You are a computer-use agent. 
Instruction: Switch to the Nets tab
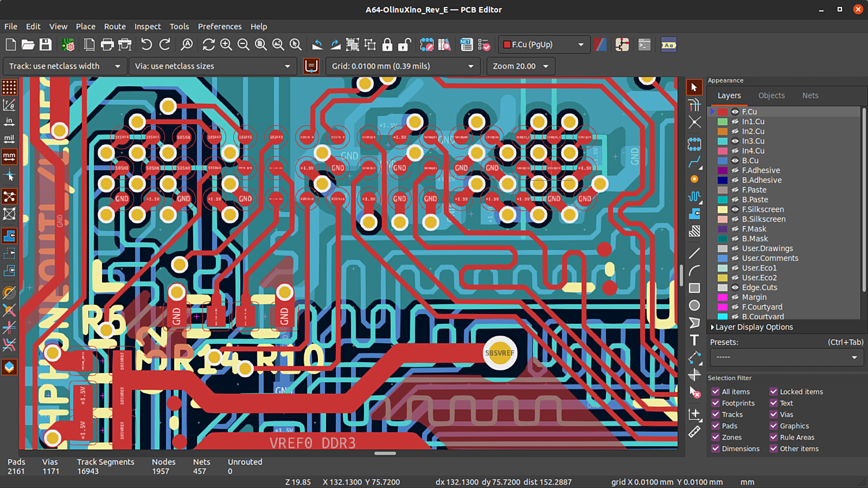pos(810,96)
